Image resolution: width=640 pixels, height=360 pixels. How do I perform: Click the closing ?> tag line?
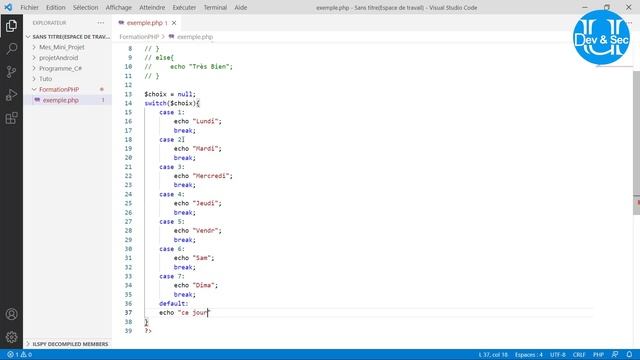pyautogui.click(x=148, y=331)
